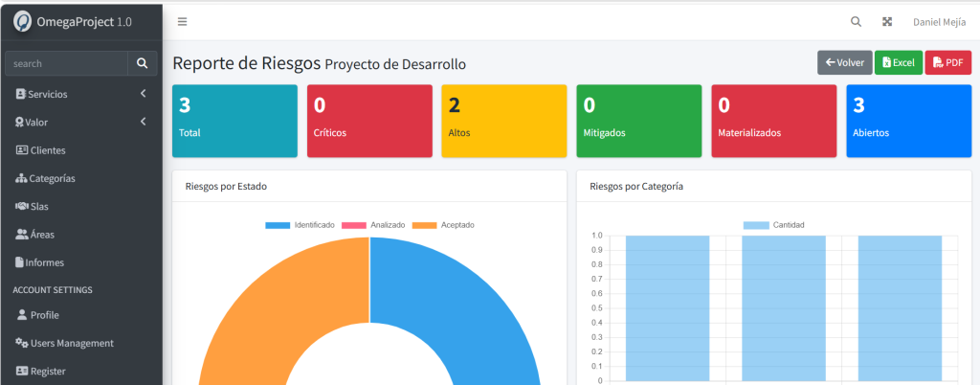Screen dimensions: 980x385
Task: Expand the Valor submenu chevron
Action: click(x=144, y=122)
